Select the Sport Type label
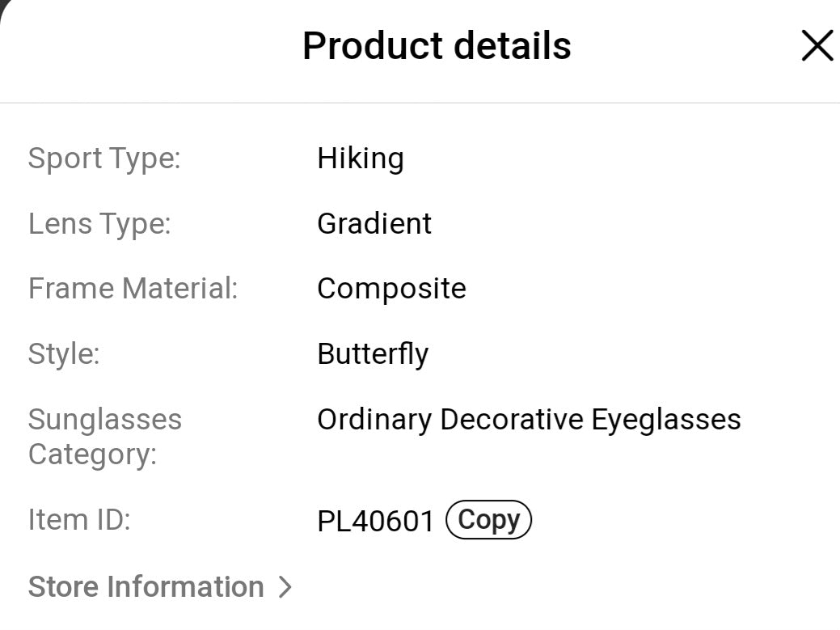The height and width of the screenshot is (630, 840). pos(104,158)
